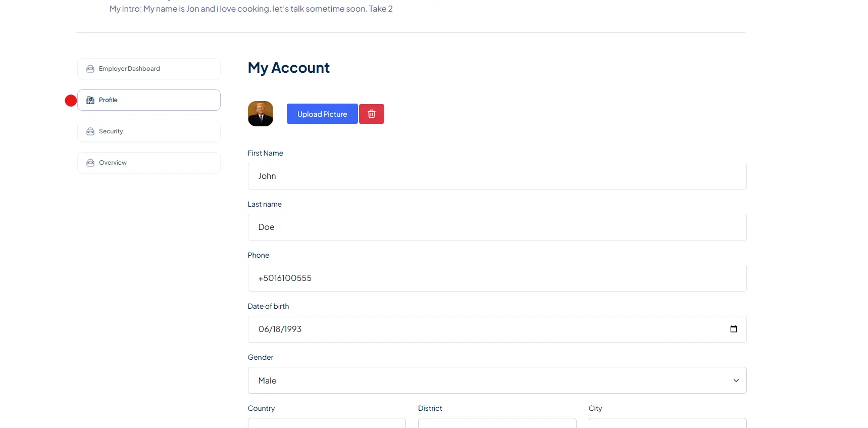Click the Security sidebar icon

90,131
